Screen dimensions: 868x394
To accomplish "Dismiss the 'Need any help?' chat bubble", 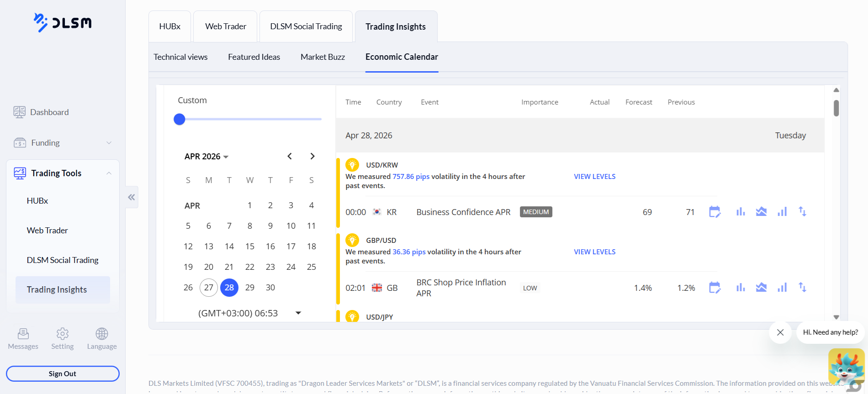I will click(x=780, y=332).
